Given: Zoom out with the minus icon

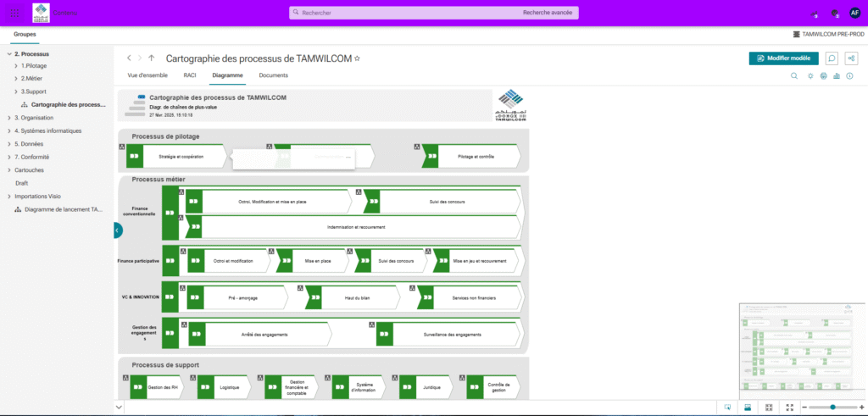Looking at the screenshot, I should point(804,408).
